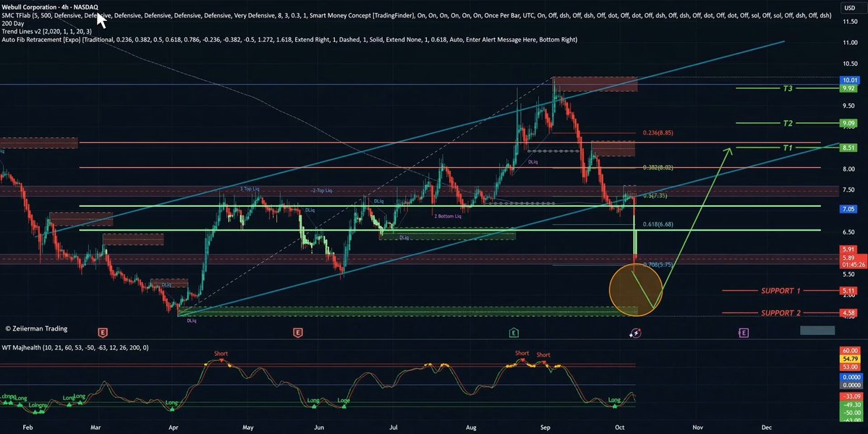
Task: Select the 0.382(8.02) Fibonacci label
Action: [658, 167]
